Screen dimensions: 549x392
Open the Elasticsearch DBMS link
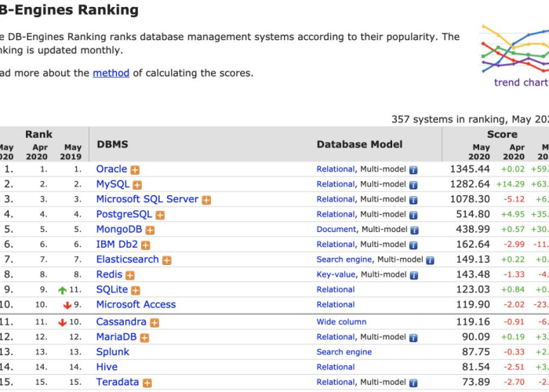coord(127,260)
